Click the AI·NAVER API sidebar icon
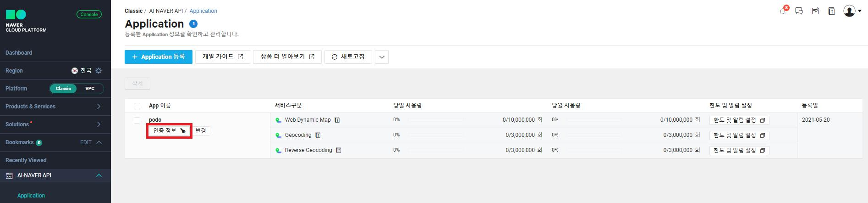 tap(9, 175)
